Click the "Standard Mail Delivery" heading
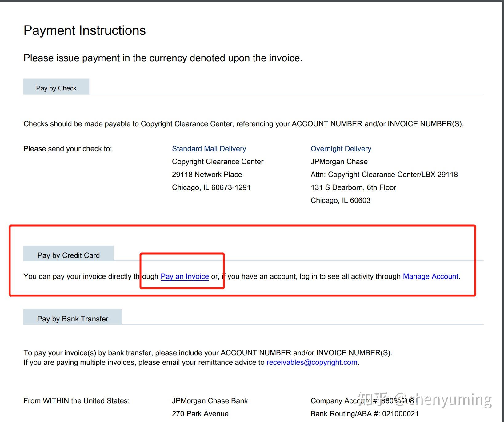 [x=209, y=149]
